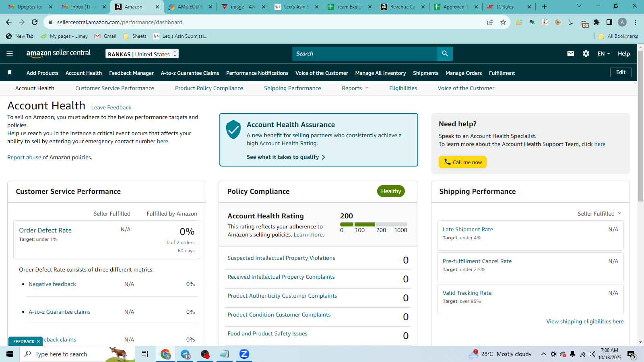The image size is (644, 362).
Task: Click the Seller Central search field
Action: pos(365,53)
